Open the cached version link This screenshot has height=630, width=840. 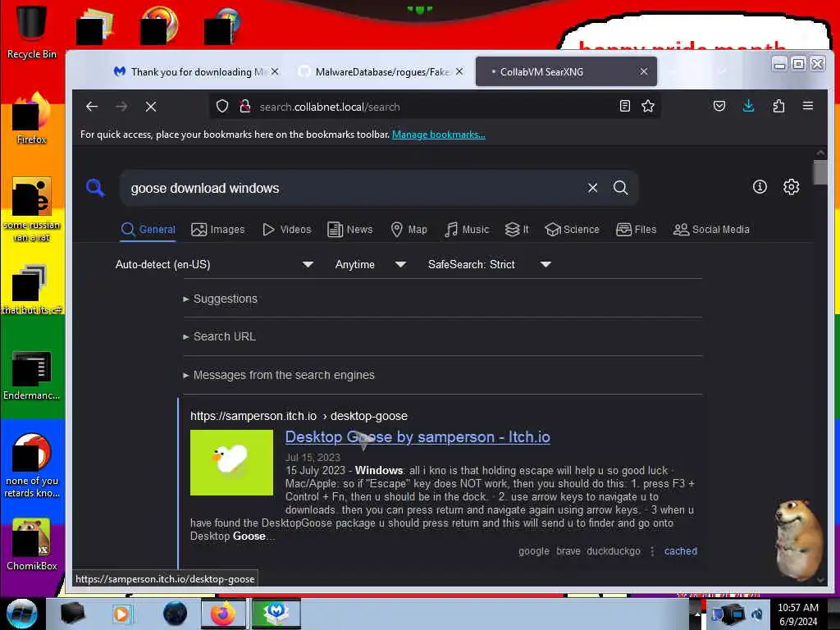click(x=680, y=551)
